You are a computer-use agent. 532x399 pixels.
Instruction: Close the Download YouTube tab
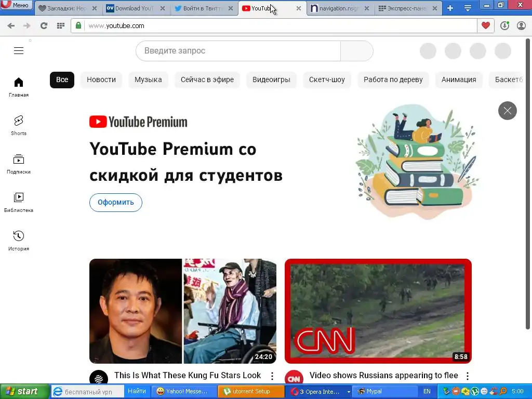pyautogui.click(x=163, y=8)
